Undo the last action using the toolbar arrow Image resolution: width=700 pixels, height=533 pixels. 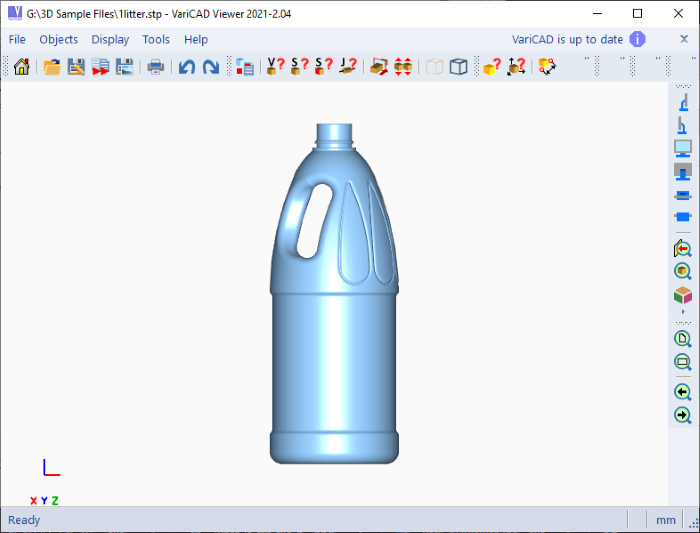pos(187,67)
